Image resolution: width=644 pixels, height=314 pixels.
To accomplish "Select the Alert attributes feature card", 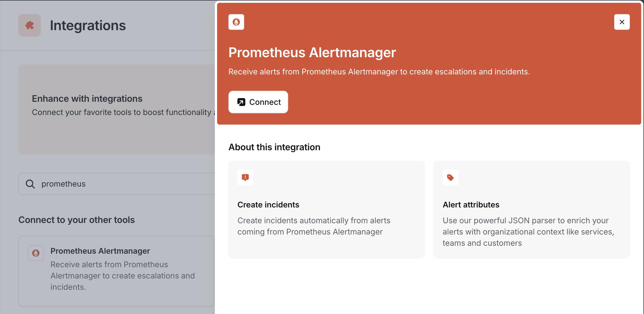I will [x=532, y=209].
